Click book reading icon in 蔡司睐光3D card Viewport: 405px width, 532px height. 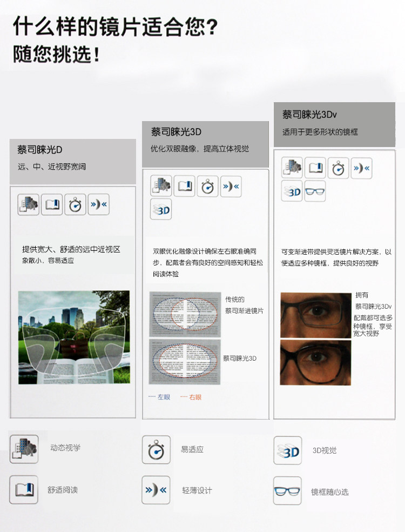click(184, 186)
